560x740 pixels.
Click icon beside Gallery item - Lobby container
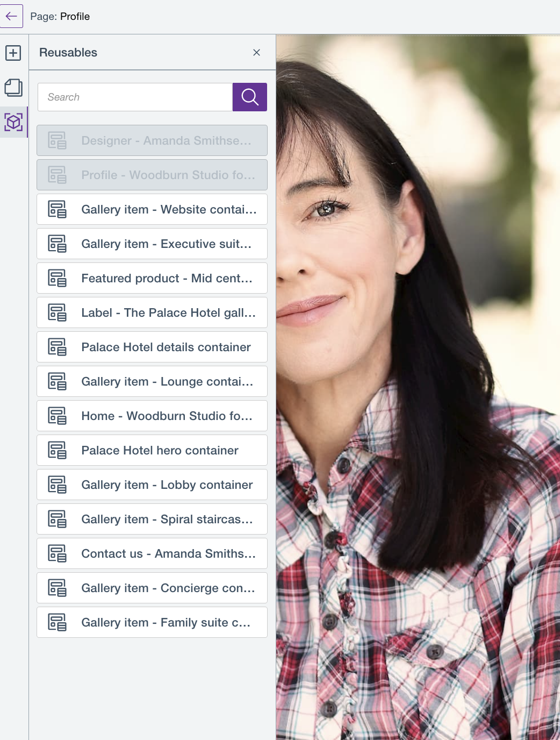[58, 485]
